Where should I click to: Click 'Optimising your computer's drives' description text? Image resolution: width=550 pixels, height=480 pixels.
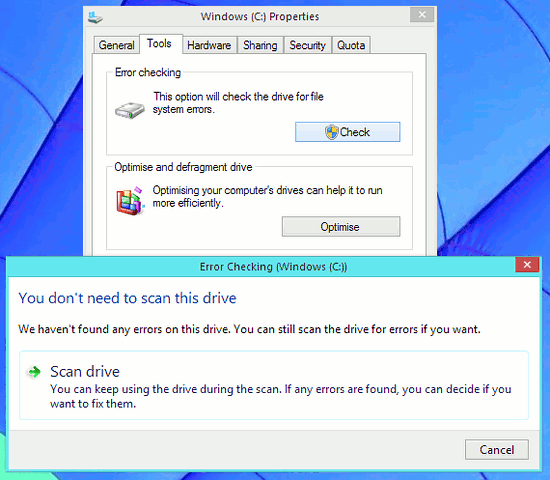coord(267,196)
